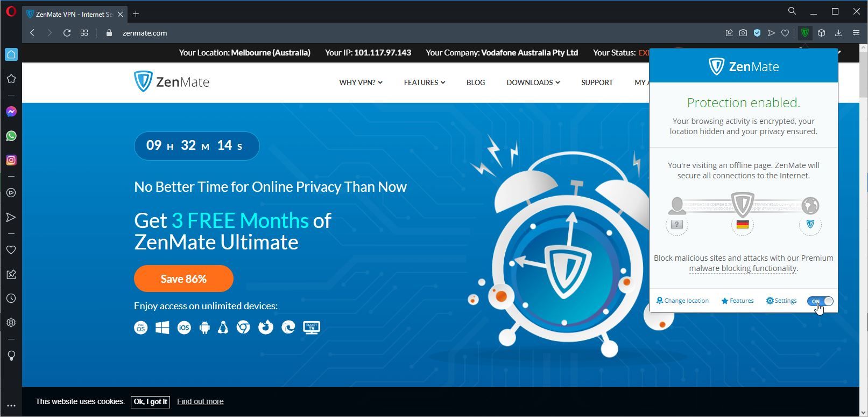Image resolution: width=868 pixels, height=417 pixels.
Task: Click the macOS device icon
Action: 140,328
